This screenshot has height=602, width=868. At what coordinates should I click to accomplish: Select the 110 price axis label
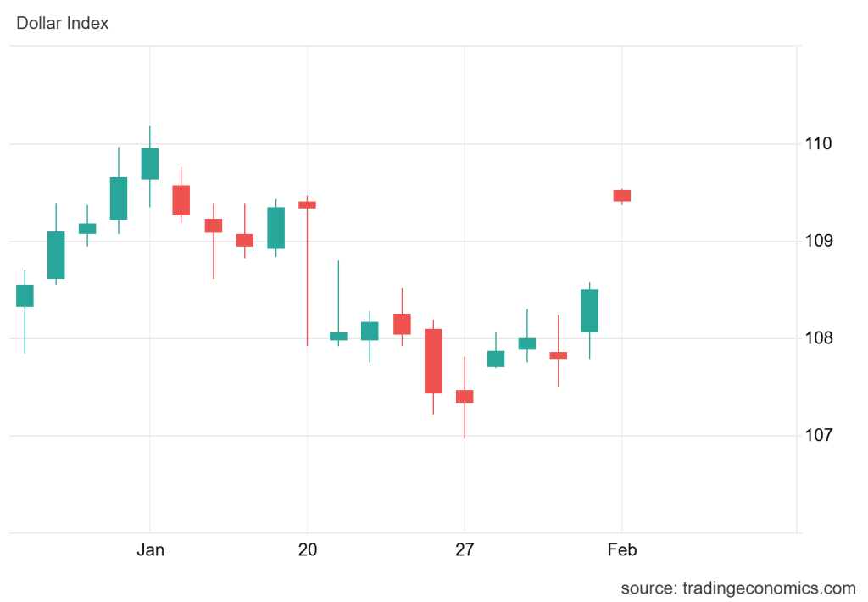820,143
